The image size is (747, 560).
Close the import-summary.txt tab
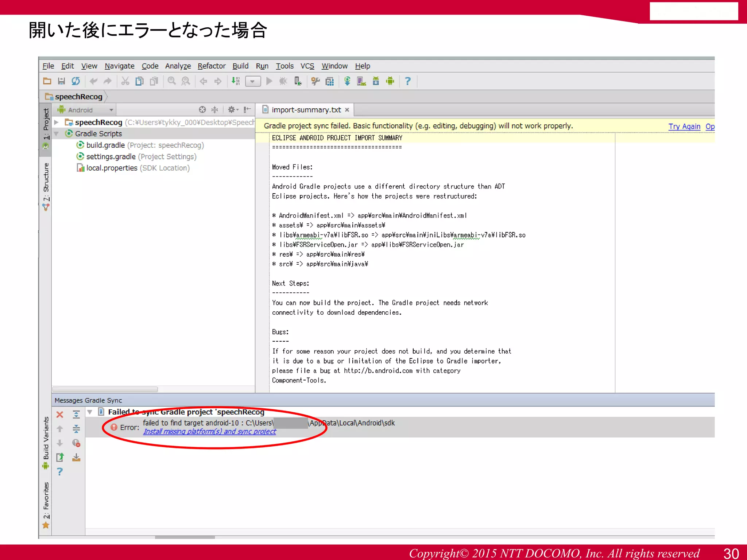tap(347, 110)
